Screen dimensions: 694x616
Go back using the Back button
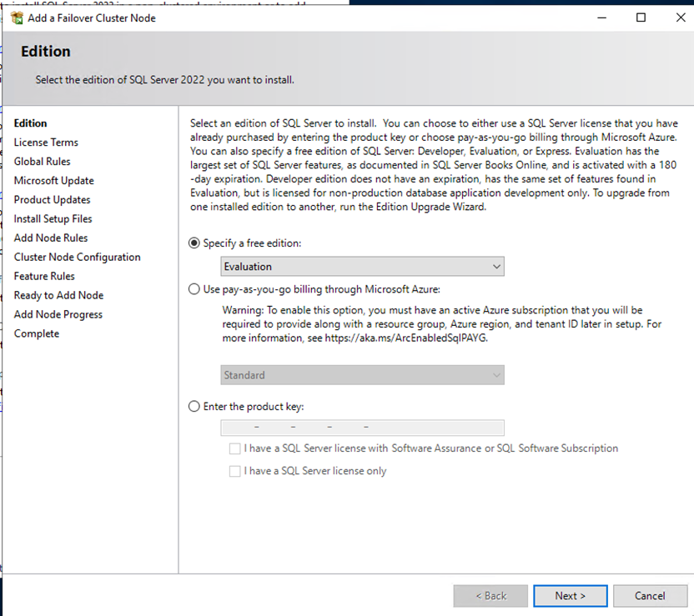point(490,596)
